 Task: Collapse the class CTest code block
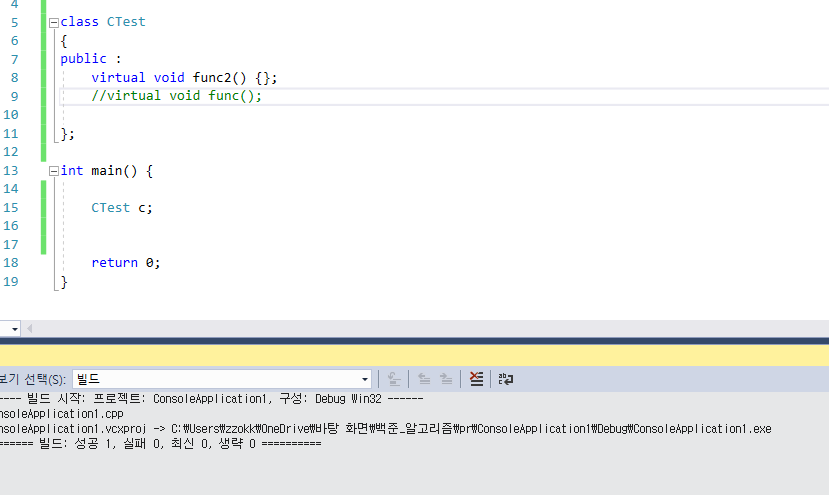[x=54, y=23]
